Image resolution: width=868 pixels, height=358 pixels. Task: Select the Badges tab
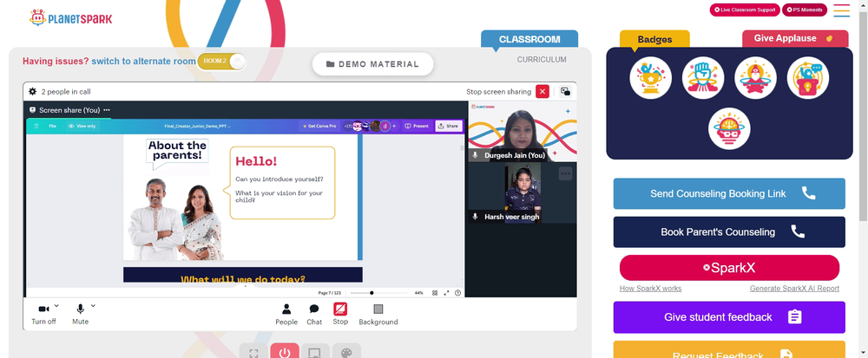pos(654,39)
